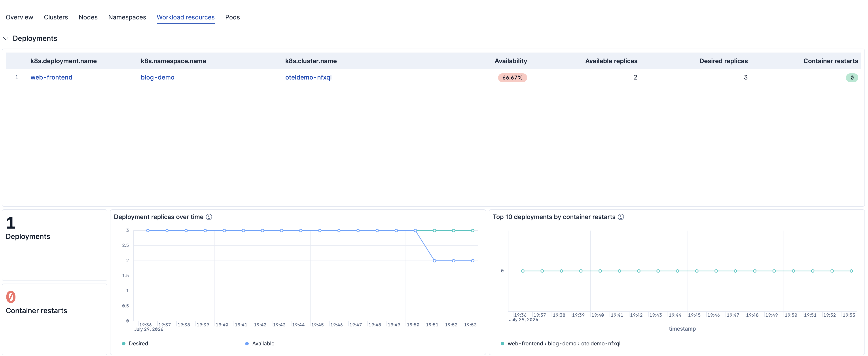The height and width of the screenshot is (356, 868).
Task: Open the Namespaces tab
Action: click(x=127, y=17)
